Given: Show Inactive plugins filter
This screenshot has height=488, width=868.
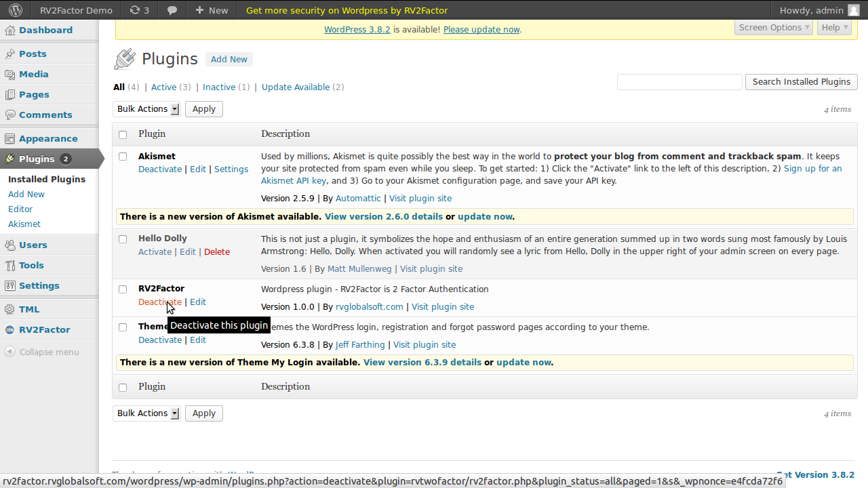Looking at the screenshot, I should tap(219, 87).
